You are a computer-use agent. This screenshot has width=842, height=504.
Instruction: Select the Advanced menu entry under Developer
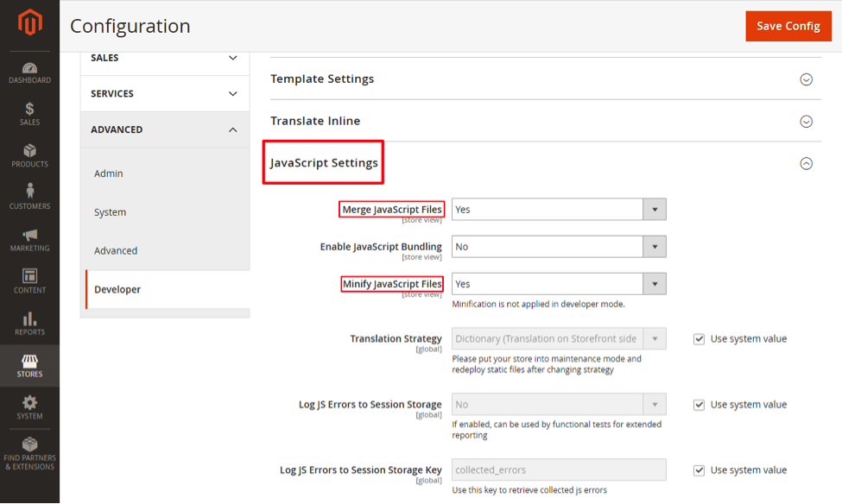click(x=114, y=250)
